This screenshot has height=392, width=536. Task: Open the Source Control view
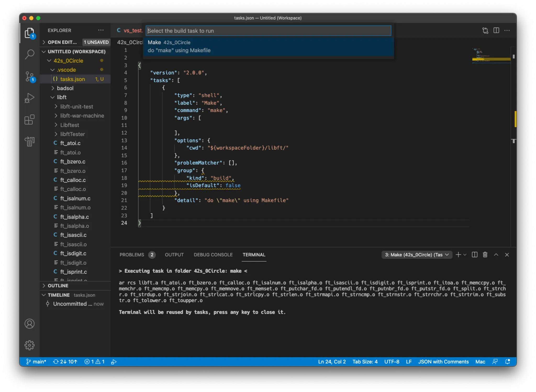(x=29, y=76)
